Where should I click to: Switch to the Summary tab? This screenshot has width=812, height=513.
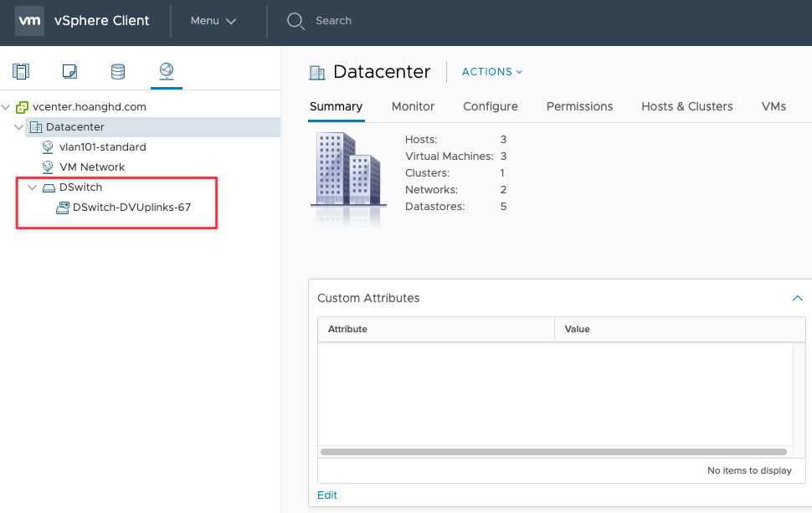pos(336,106)
